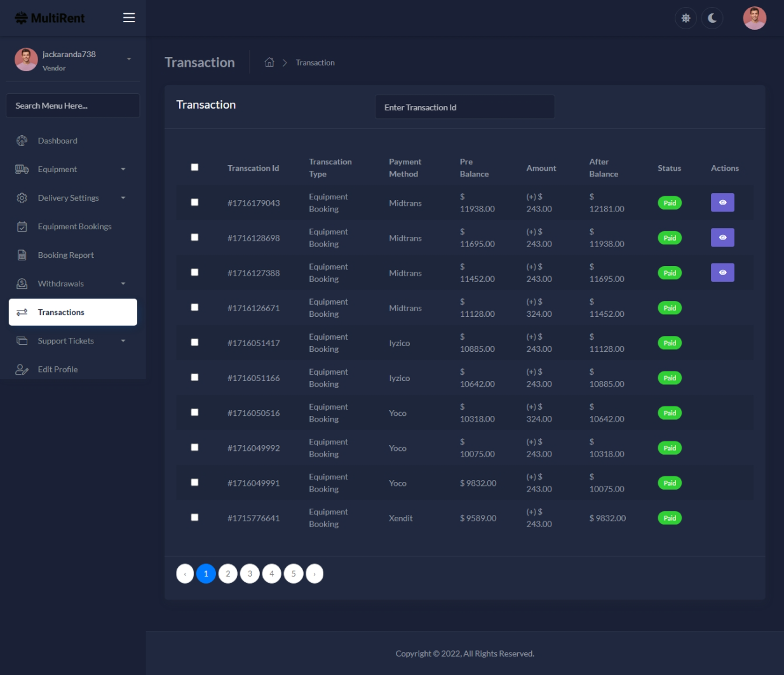The image size is (784, 675).
Task: Expand the Equipment sidebar menu
Action: tap(73, 170)
